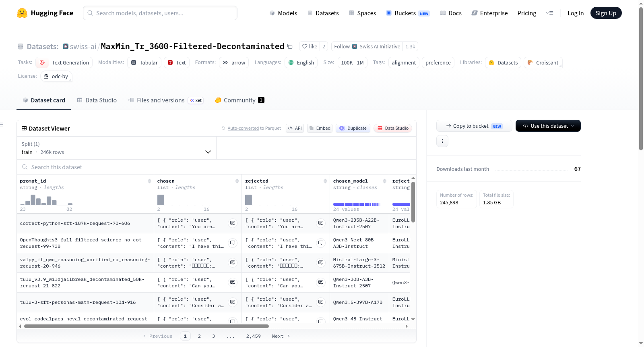Image resolution: width=644 pixels, height=347 pixels.
Task: Sort by chosen_model column
Action: pos(384,181)
